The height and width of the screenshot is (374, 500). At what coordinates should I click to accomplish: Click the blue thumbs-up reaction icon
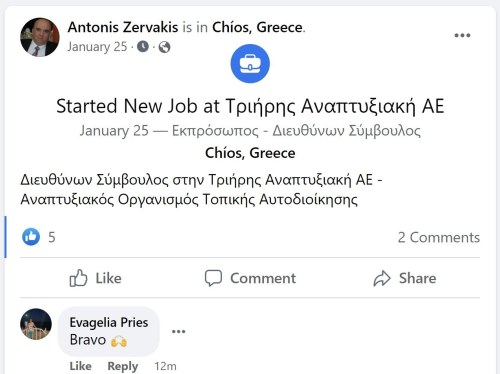[31, 237]
